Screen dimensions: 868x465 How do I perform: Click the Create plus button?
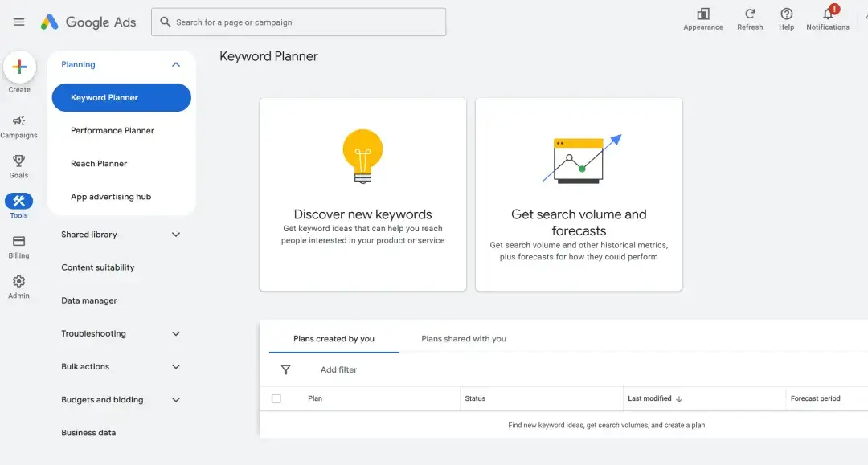tap(19, 67)
